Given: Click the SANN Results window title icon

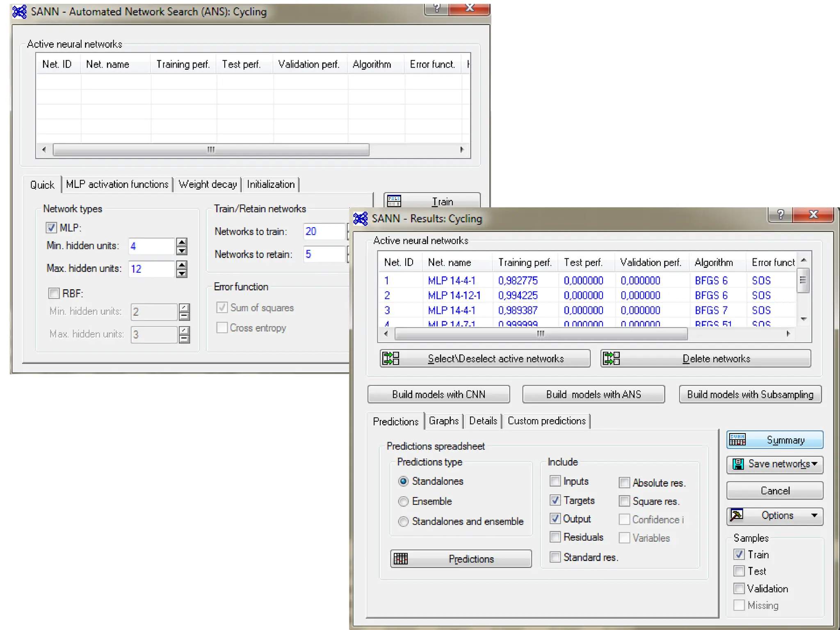Looking at the screenshot, I should [x=361, y=219].
